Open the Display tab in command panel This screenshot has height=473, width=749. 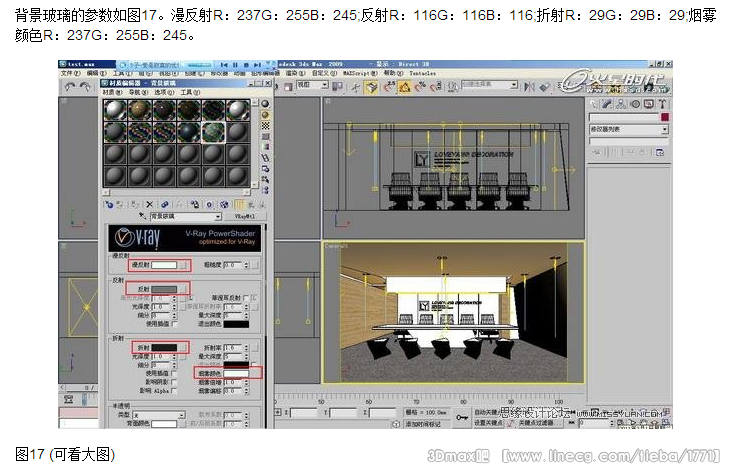648,104
